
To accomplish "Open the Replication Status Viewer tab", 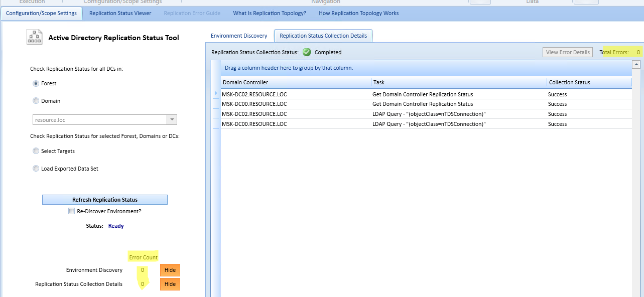I will (x=120, y=13).
